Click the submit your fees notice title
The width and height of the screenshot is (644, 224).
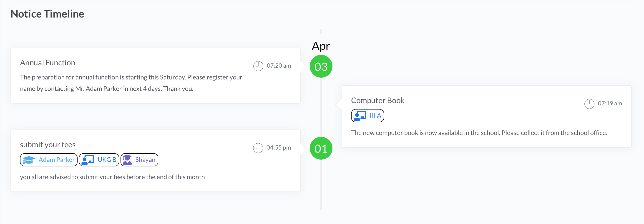coord(48,145)
